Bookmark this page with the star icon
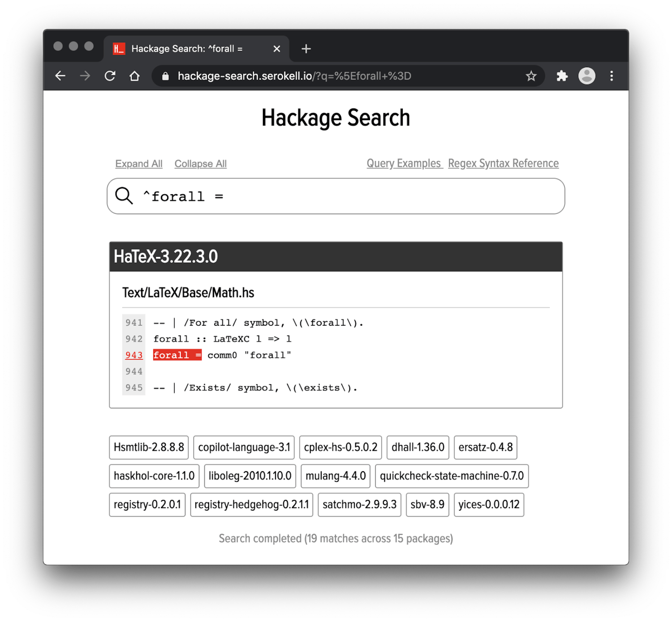The width and height of the screenshot is (672, 622). (x=531, y=76)
